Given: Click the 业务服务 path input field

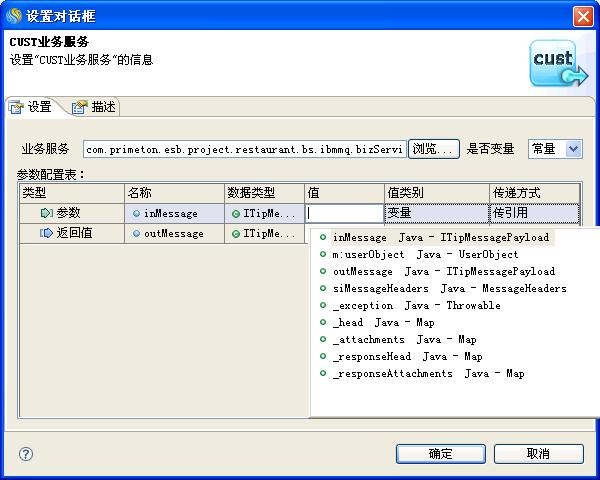Looking at the screenshot, I should coord(245,149).
